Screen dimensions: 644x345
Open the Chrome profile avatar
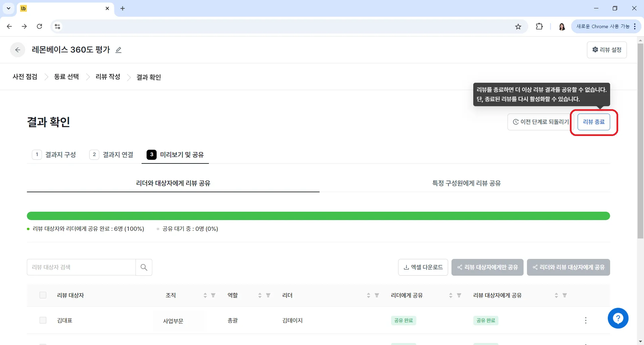tap(562, 26)
